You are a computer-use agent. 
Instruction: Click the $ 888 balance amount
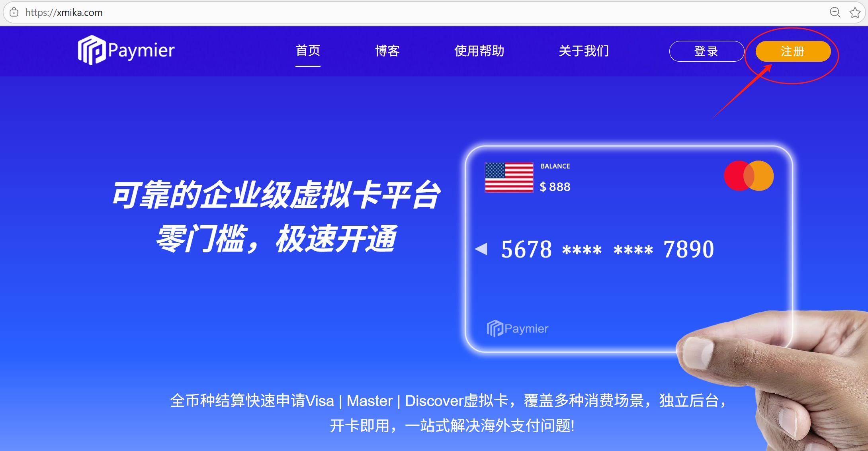point(555,187)
